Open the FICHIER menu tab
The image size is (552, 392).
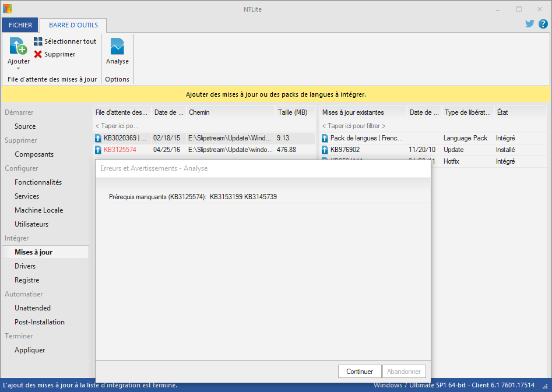pos(20,25)
